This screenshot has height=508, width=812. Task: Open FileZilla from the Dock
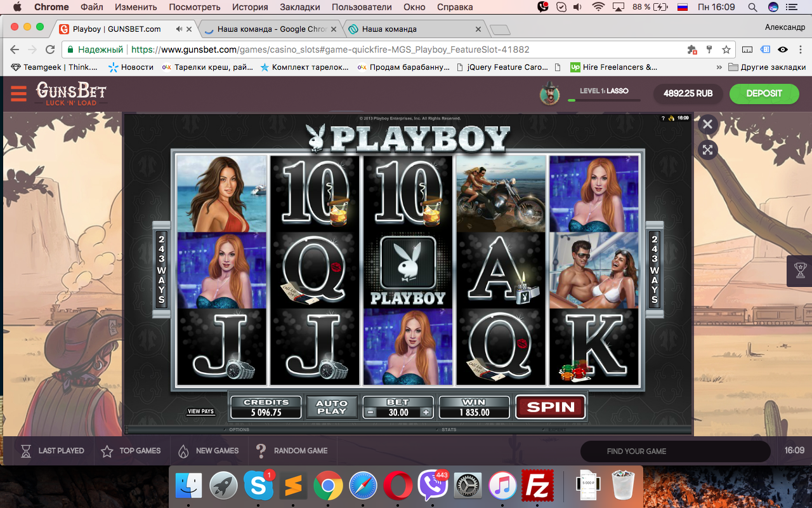[x=537, y=486]
